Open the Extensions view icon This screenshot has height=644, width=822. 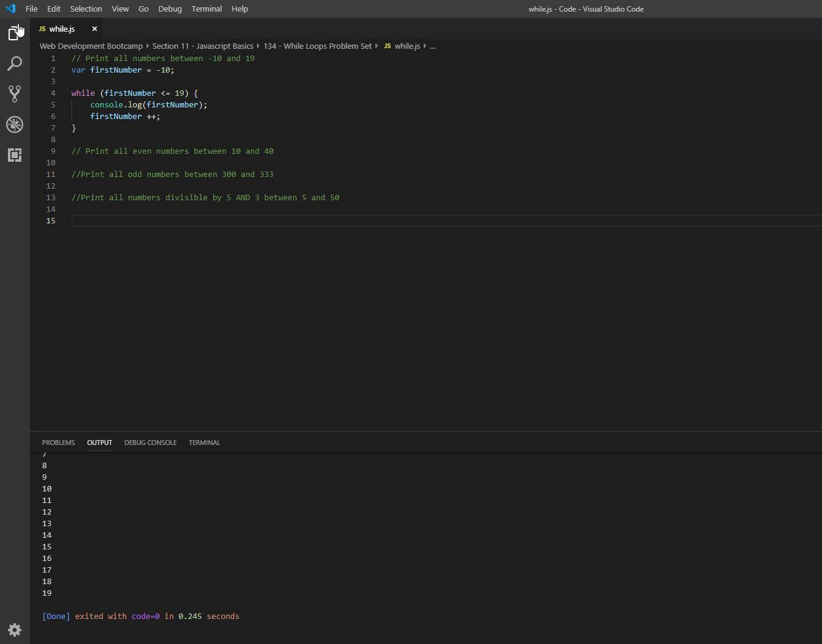pyautogui.click(x=15, y=155)
